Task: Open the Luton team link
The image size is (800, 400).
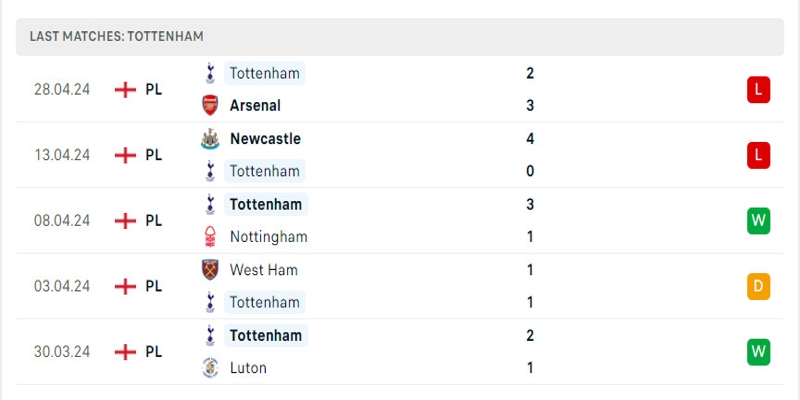Action: (x=248, y=367)
